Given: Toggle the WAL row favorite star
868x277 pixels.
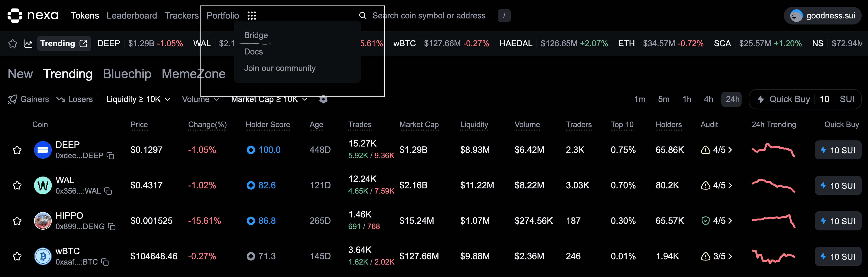Looking at the screenshot, I should pos(17,185).
